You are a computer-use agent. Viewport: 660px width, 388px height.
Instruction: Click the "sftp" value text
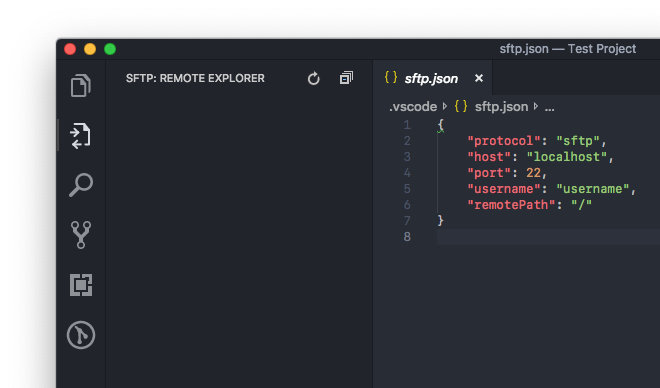tap(578, 141)
